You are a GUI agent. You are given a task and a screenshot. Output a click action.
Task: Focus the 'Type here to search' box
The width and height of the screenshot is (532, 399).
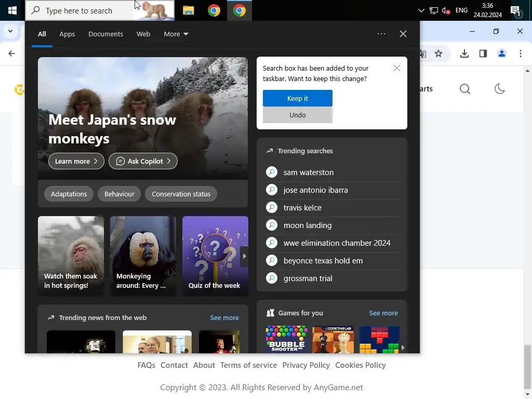100,10
